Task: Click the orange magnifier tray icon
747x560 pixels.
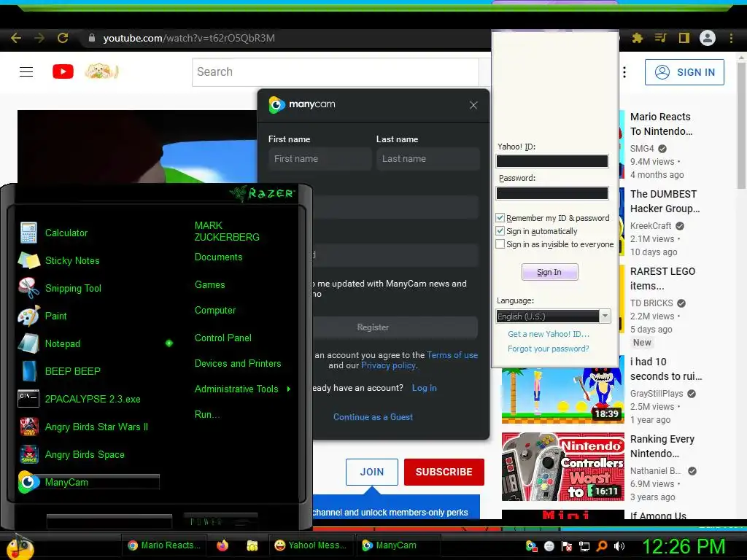Action: (602, 546)
